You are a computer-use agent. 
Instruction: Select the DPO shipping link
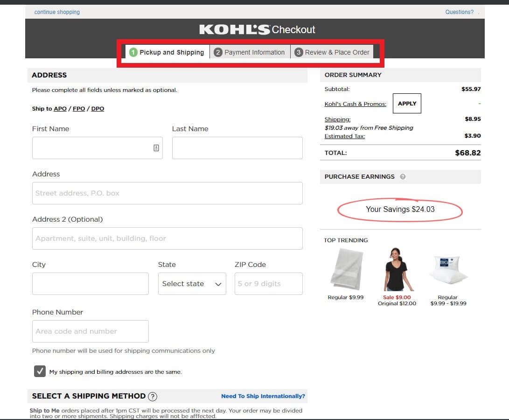point(98,108)
